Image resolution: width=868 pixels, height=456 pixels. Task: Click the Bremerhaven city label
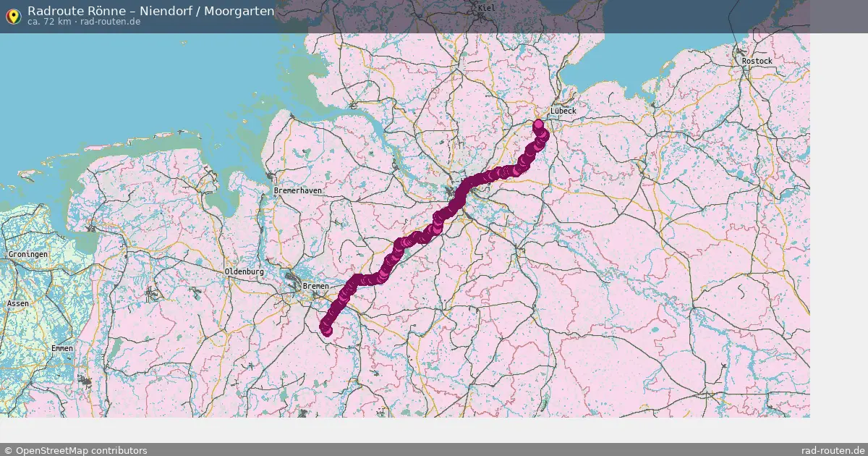[x=298, y=190]
